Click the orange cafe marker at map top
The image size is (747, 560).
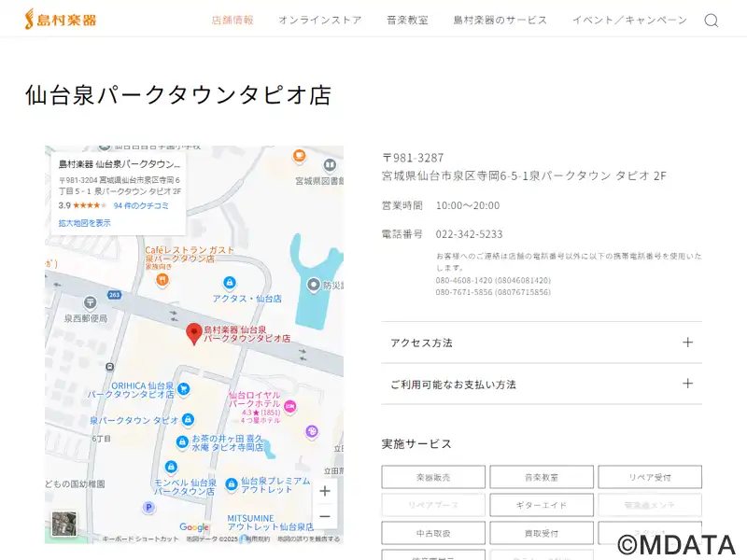pos(299,155)
